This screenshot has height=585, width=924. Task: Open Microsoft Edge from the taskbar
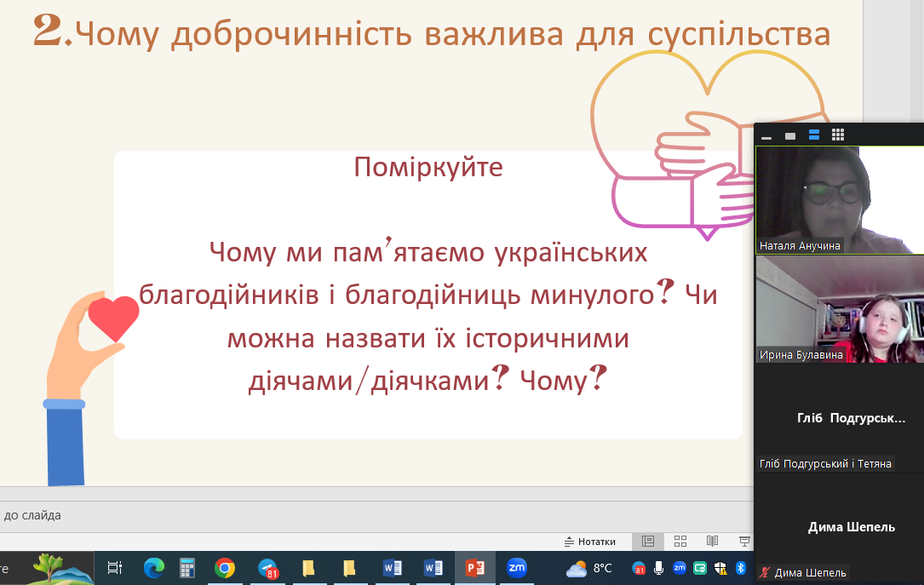point(154,568)
